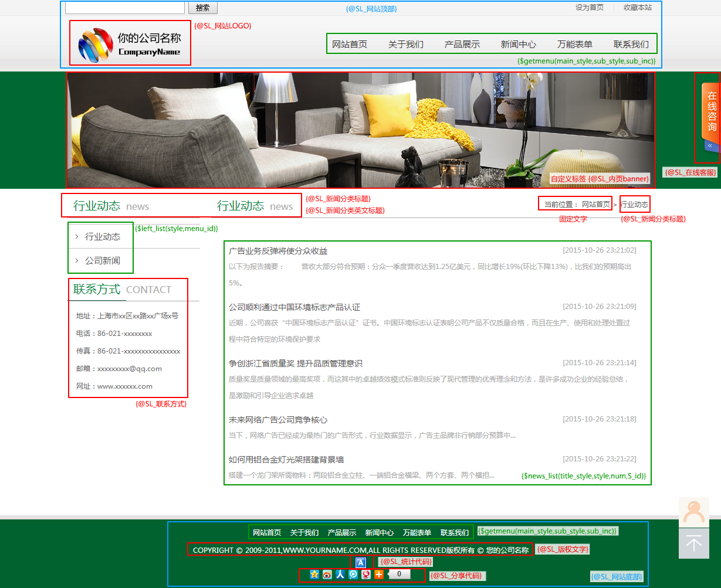Share via the Tencent Weibo icon
Viewport: 721px width, 588px height.
click(353, 575)
